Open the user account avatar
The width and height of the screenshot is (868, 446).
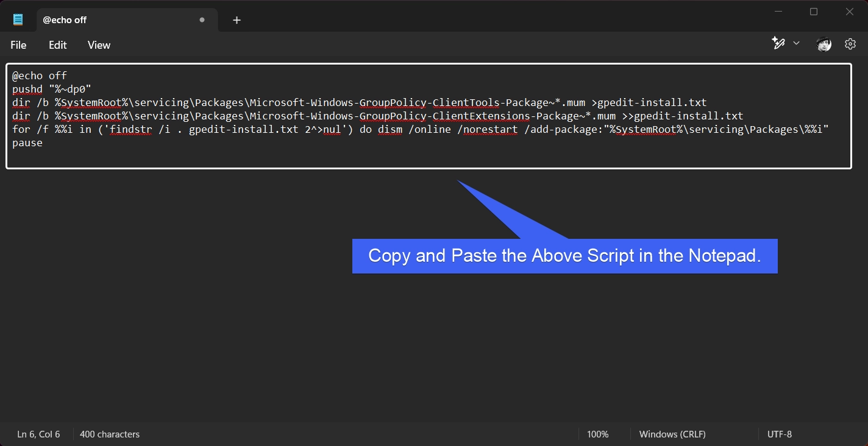pyautogui.click(x=824, y=44)
